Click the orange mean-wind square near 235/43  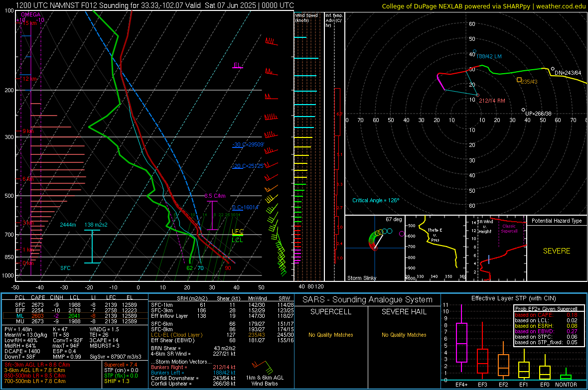(519, 80)
